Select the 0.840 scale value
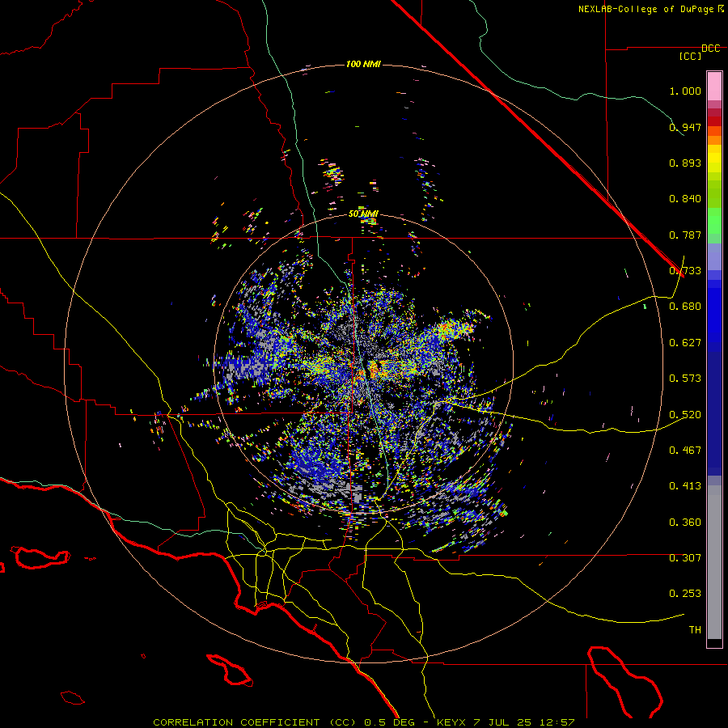Screen dimensions: 728x728 click(685, 199)
